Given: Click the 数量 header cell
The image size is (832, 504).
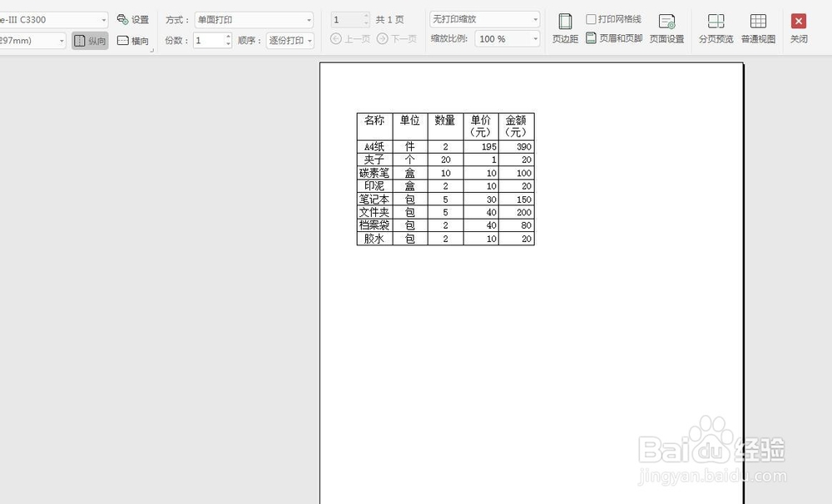Looking at the screenshot, I should (x=445, y=126).
